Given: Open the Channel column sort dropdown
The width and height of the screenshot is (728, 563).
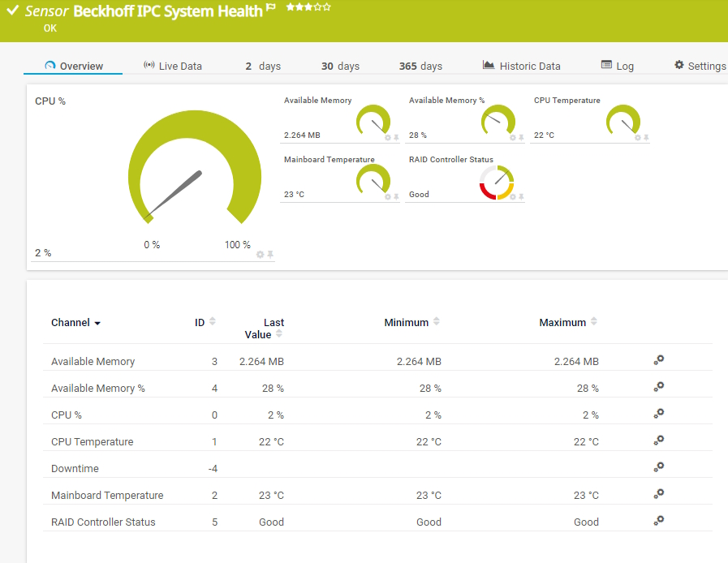Looking at the screenshot, I should (x=97, y=323).
